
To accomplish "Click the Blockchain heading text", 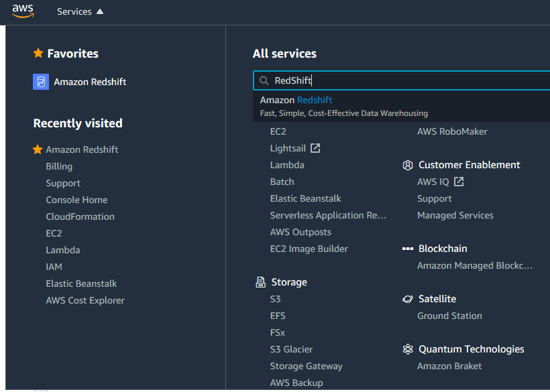I will coord(443,249).
